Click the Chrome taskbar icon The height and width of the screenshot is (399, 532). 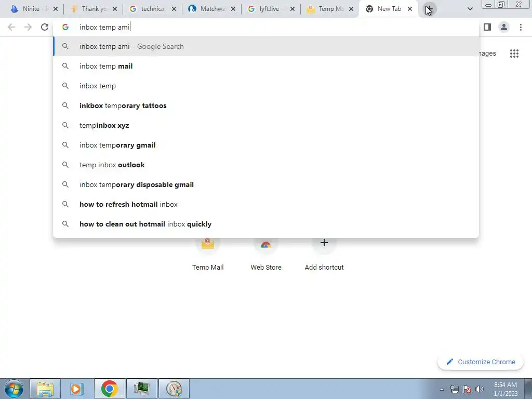click(109, 389)
